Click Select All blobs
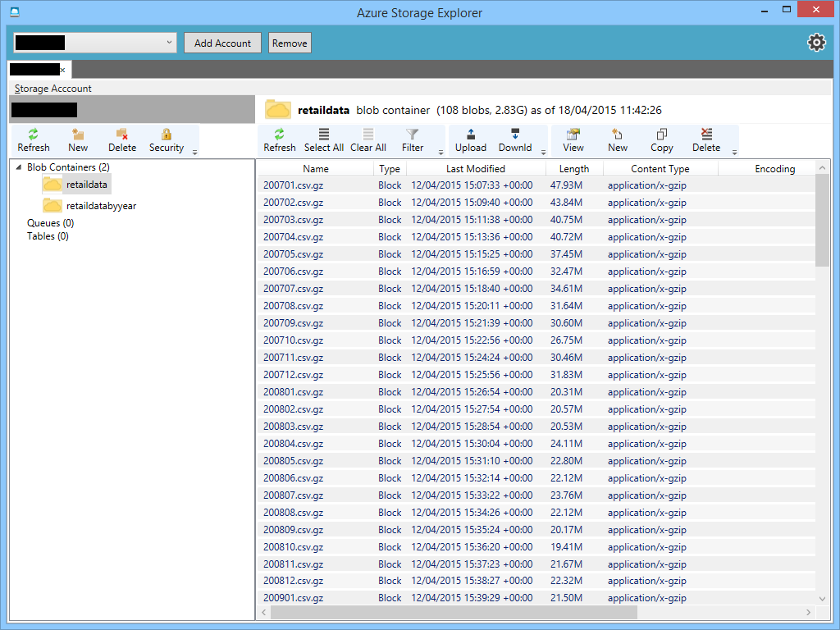Screen dimensions: 840x630 (323, 140)
